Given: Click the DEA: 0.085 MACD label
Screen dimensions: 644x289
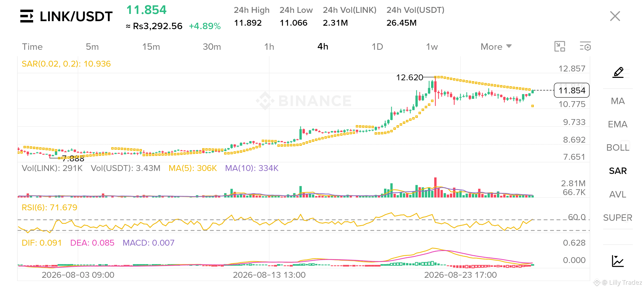Looking at the screenshot, I should (92, 243).
